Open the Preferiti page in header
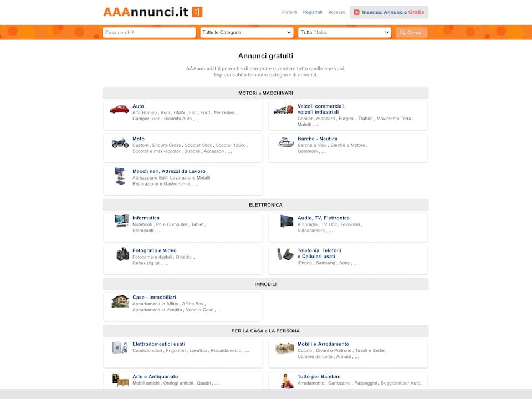The width and height of the screenshot is (532, 399). pyautogui.click(x=289, y=12)
